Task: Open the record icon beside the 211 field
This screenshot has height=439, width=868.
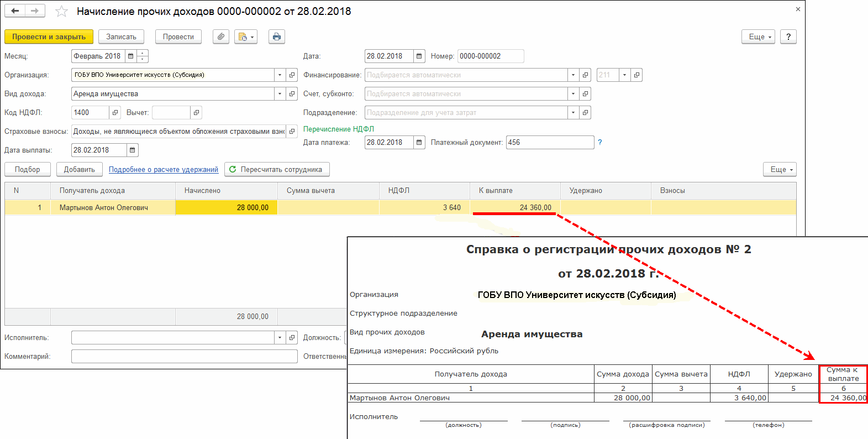Action: click(x=636, y=75)
